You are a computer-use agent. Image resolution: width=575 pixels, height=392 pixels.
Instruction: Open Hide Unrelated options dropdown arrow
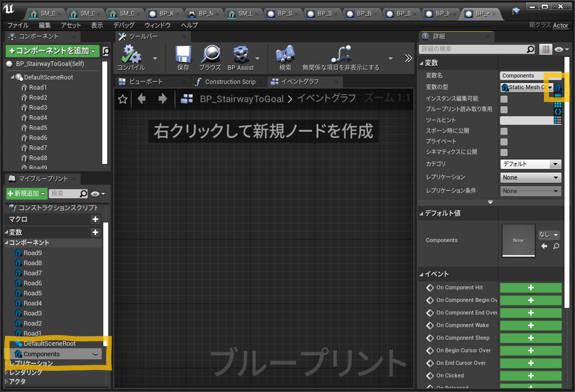(x=390, y=58)
